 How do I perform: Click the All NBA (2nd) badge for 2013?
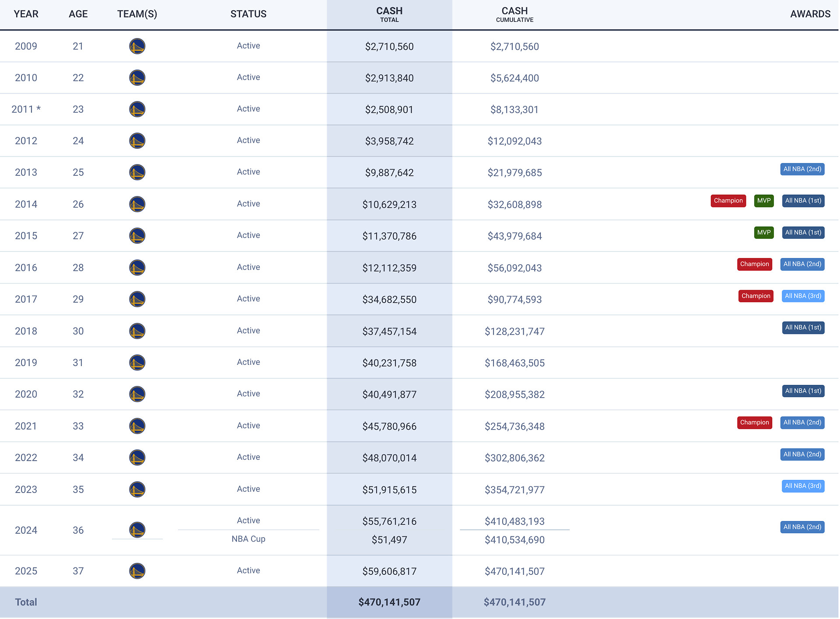[x=802, y=169]
